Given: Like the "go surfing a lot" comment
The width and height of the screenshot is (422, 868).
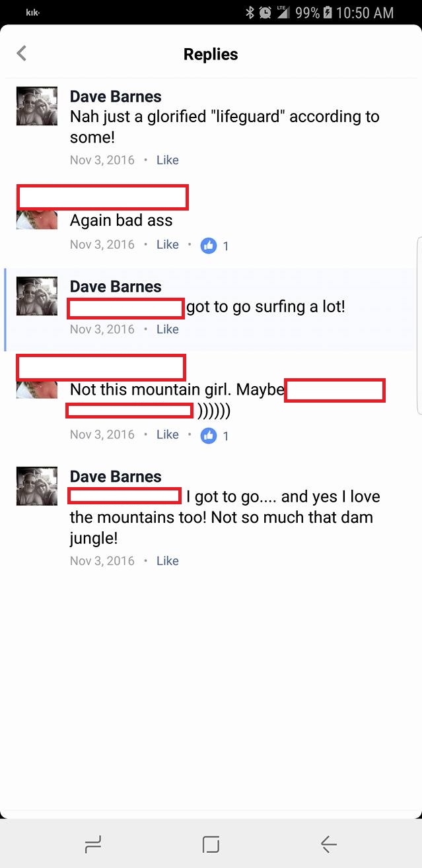Looking at the screenshot, I should (168, 329).
